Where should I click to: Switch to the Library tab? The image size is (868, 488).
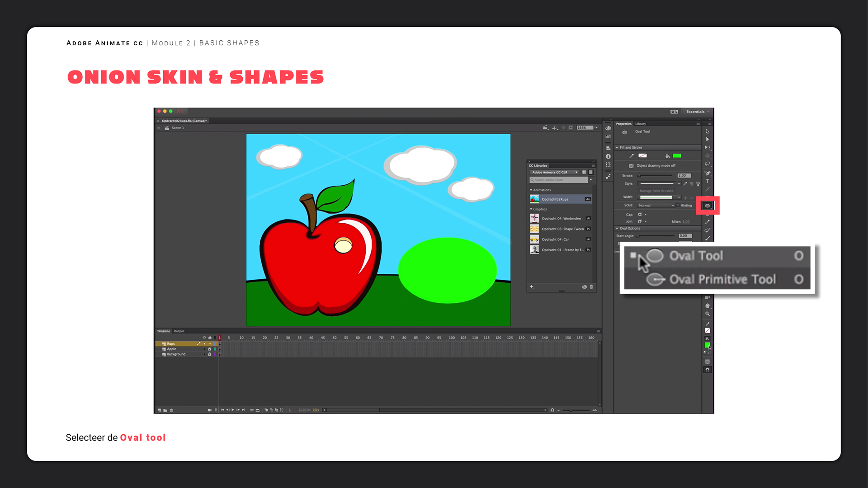[641, 124]
